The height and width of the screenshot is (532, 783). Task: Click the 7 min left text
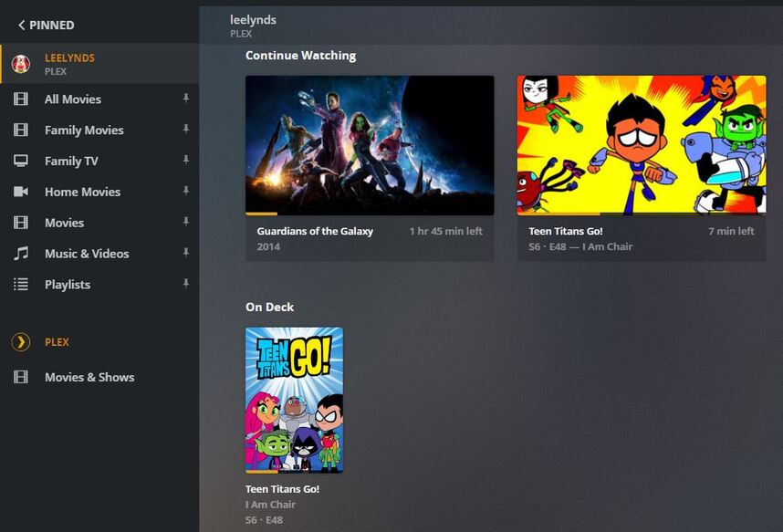coord(731,231)
